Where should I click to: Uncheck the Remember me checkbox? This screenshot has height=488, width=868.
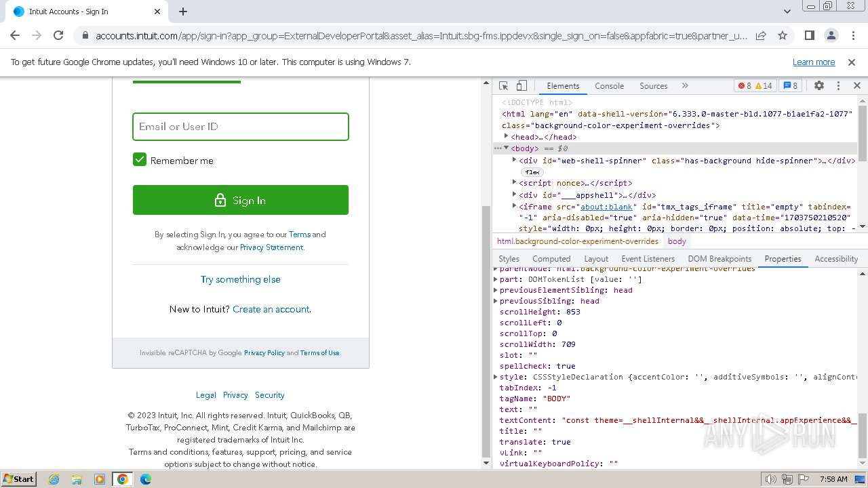pos(140,160)
